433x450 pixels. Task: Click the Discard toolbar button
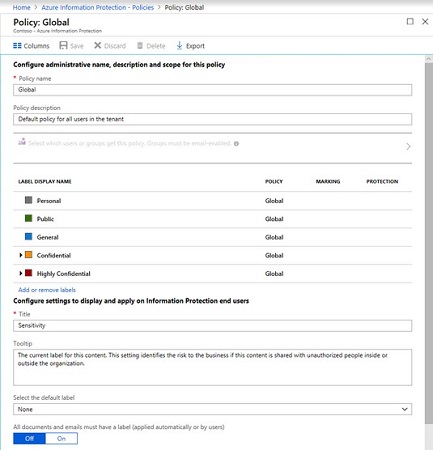click(110, 46)
